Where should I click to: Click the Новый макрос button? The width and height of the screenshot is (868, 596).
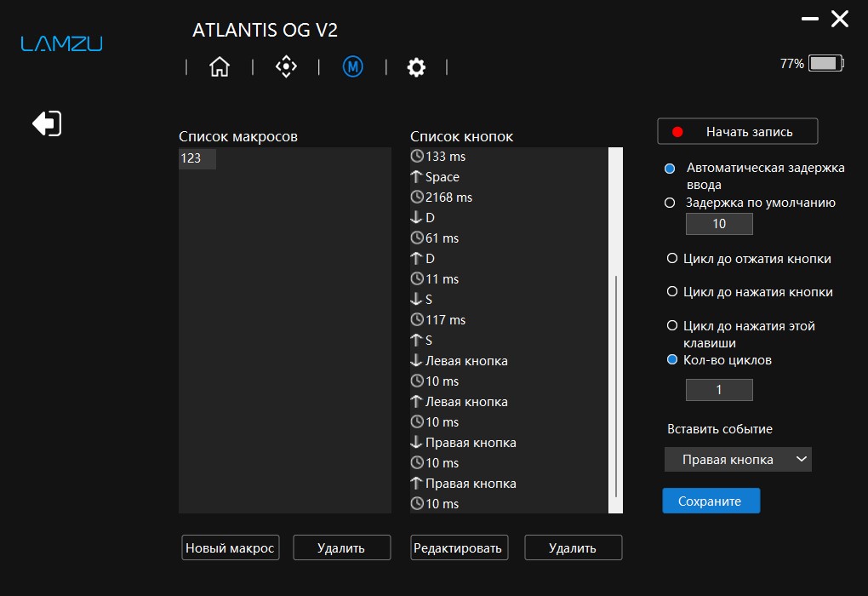pyautogui.click(x=231, y=547)
